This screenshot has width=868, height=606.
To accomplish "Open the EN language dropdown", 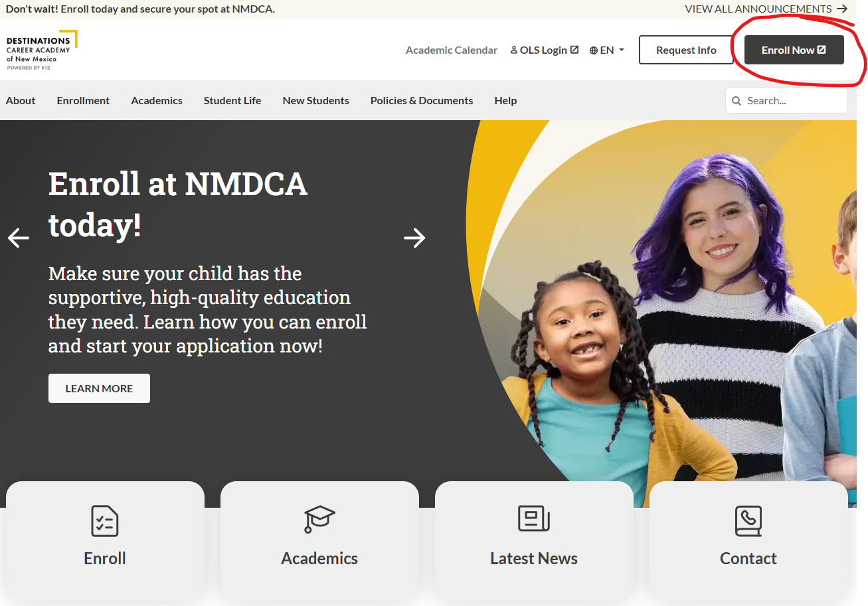I will point(607,50).
